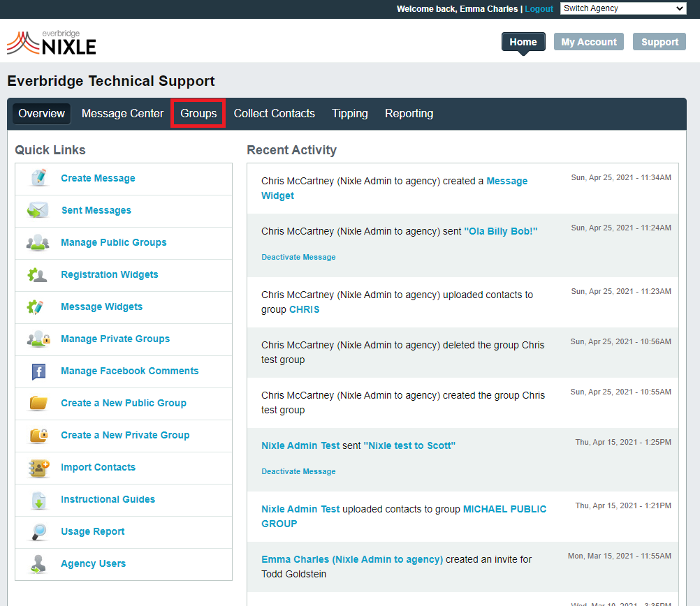Click the Usage Report magnifier icon
Screen dimensions: 700x606
39,531
